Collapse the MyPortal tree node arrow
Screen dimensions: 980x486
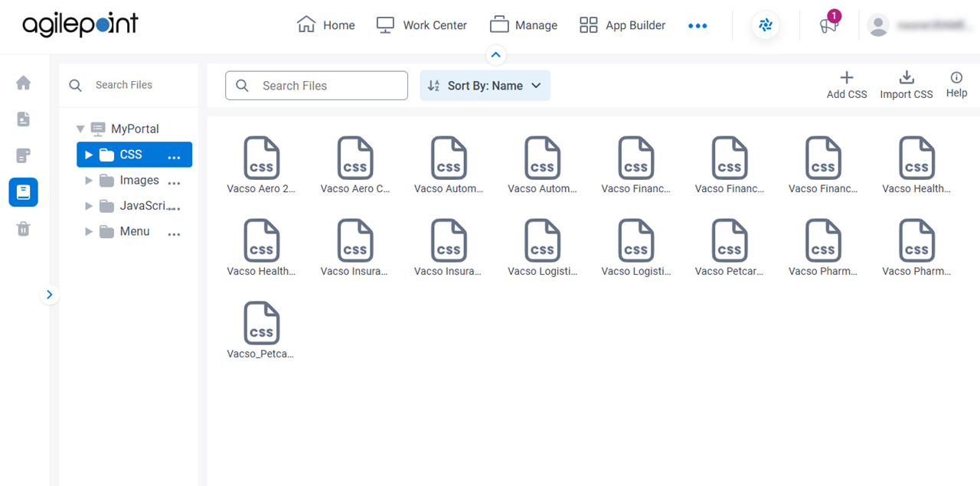tap(80, 129)
